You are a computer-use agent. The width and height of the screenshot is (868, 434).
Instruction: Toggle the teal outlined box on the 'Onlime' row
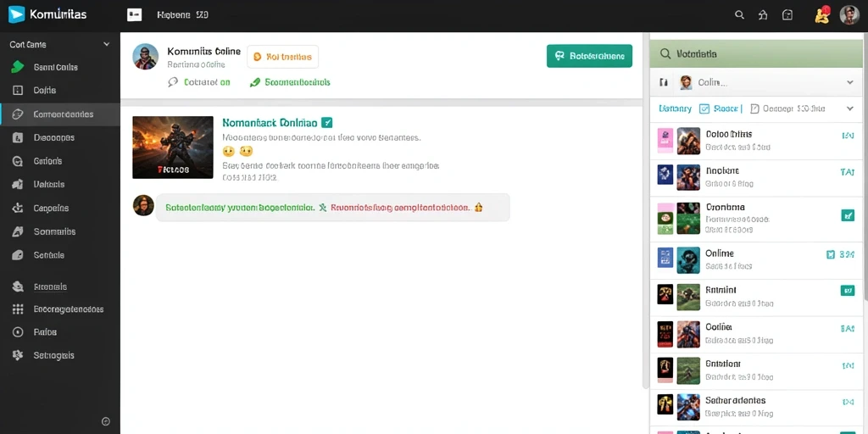[830, 254]
